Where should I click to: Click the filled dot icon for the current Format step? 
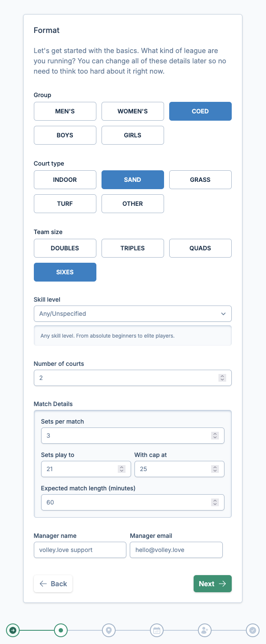(60, 630)
